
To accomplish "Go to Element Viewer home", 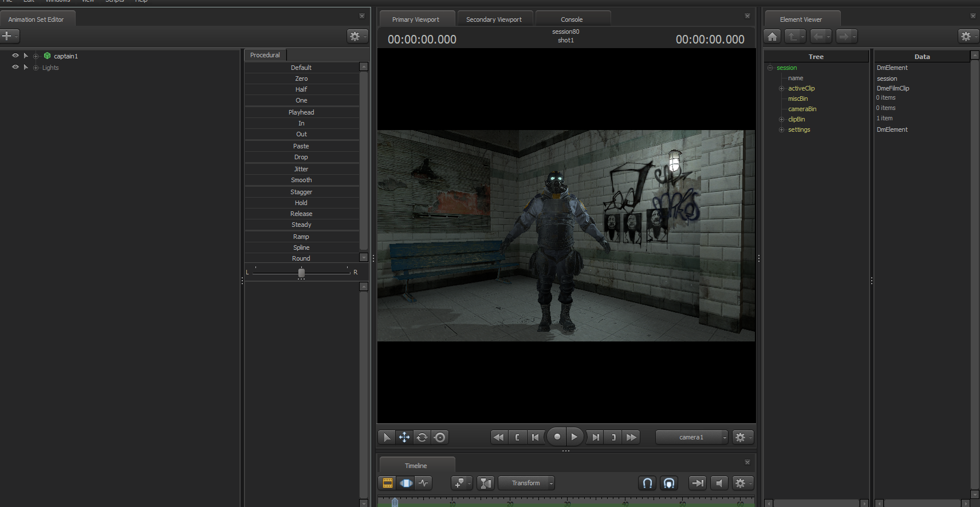I will pos(773,37).
